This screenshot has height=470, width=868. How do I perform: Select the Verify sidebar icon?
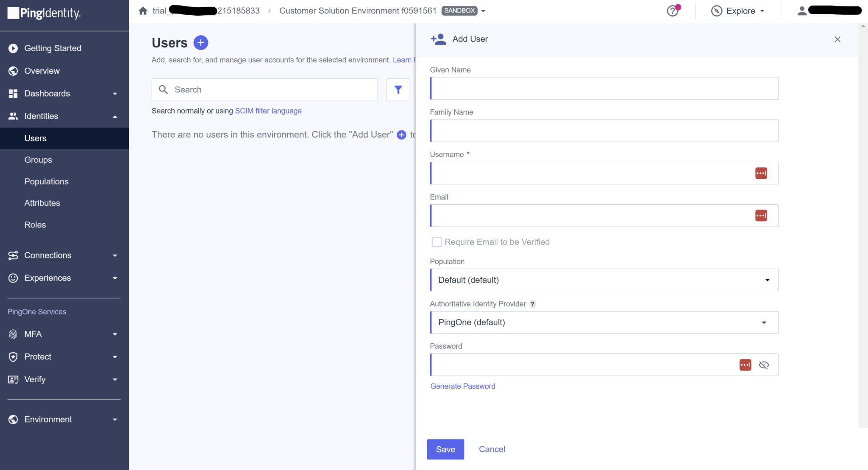coord(13,379)
